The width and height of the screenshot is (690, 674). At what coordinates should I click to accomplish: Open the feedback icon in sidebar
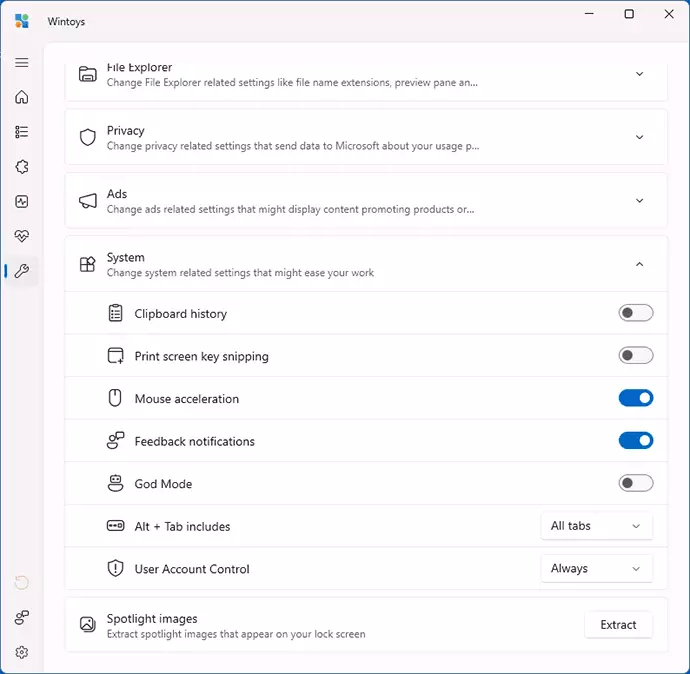coord(22,617)
